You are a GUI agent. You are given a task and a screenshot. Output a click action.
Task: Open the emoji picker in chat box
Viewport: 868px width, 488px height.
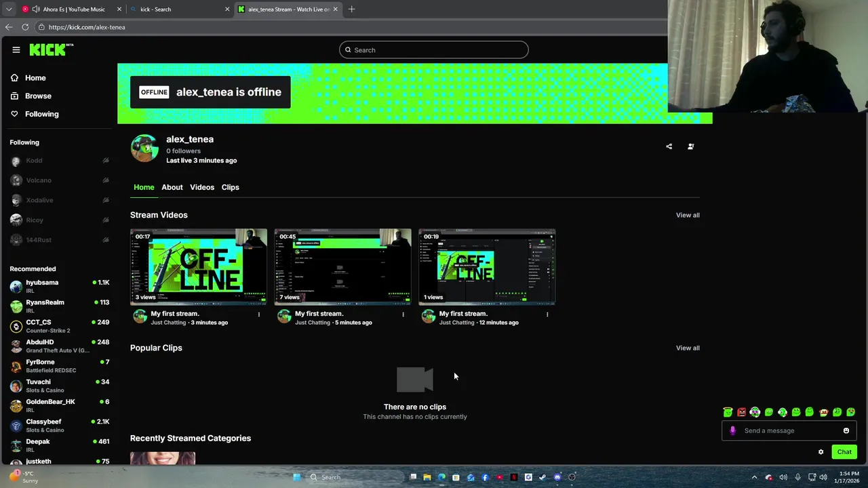point(846,430)
